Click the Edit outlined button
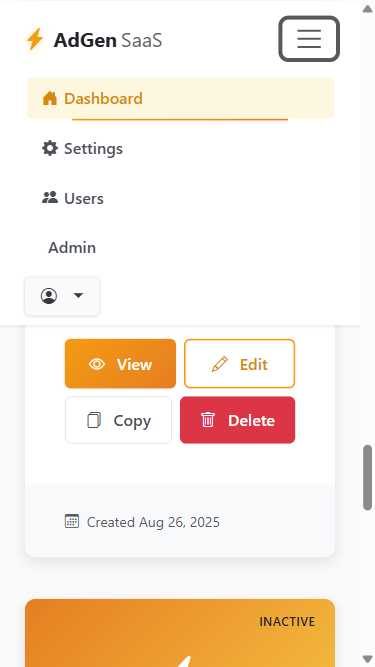 (x=239, y=364)
